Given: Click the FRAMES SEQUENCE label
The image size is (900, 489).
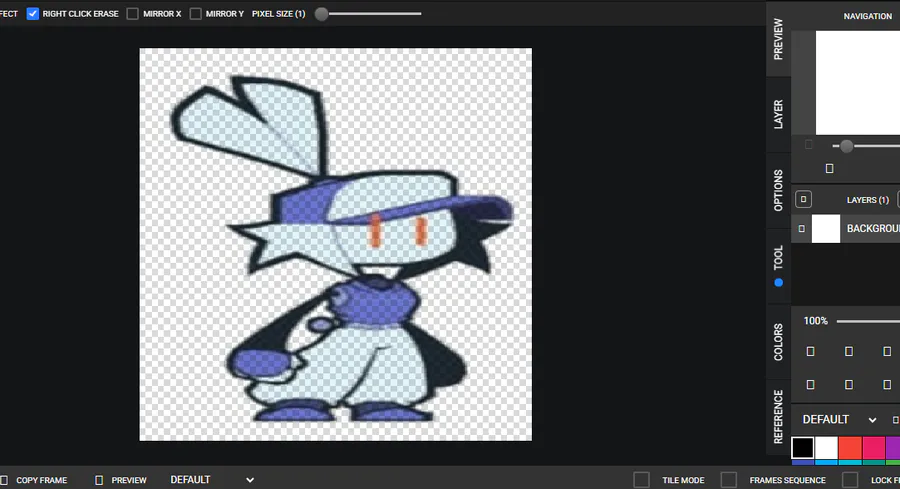Looking at the screenshot, I should point(788,480).
